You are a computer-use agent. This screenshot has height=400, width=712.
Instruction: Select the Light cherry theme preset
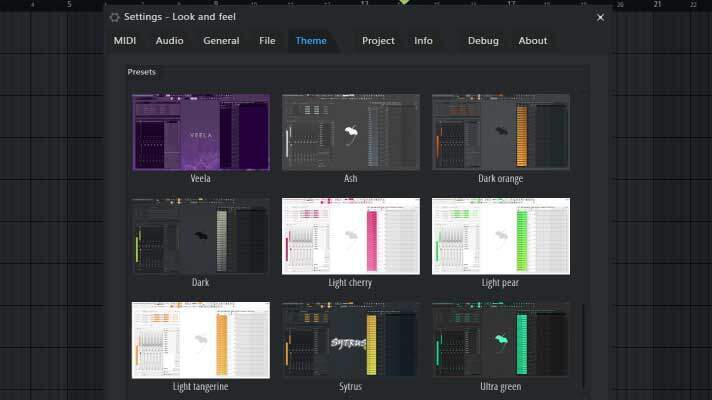(350, 236)
